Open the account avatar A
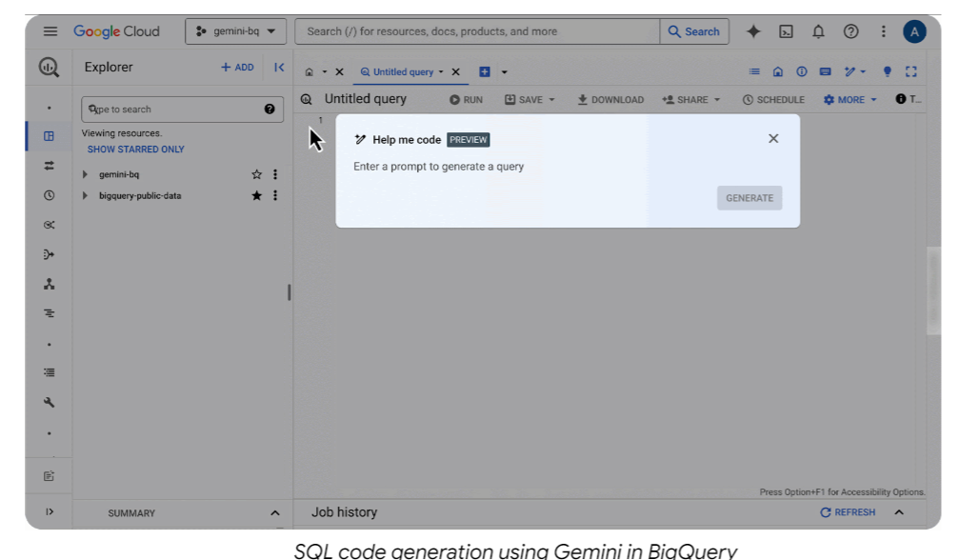The width and height of the screenshot is (979, 560). pos(914,31)
